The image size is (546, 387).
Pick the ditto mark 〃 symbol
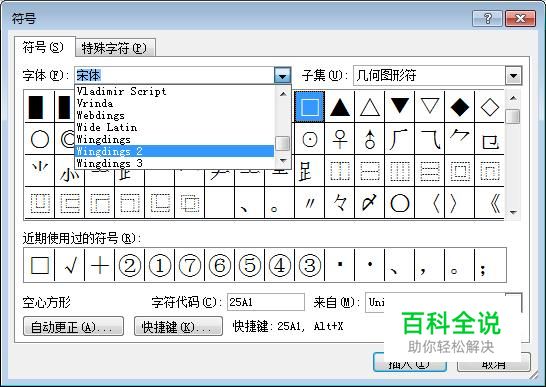click(x=310, y=203)
